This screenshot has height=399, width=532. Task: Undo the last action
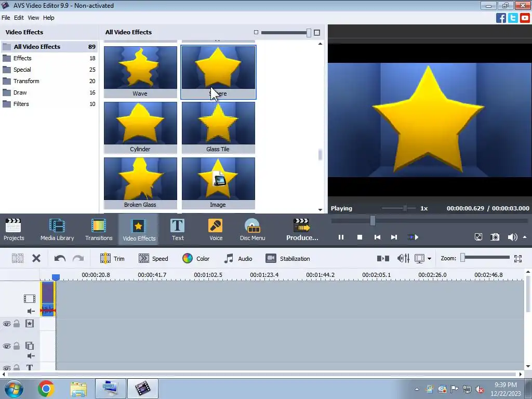pyautogui.click(x=60, y=259)
